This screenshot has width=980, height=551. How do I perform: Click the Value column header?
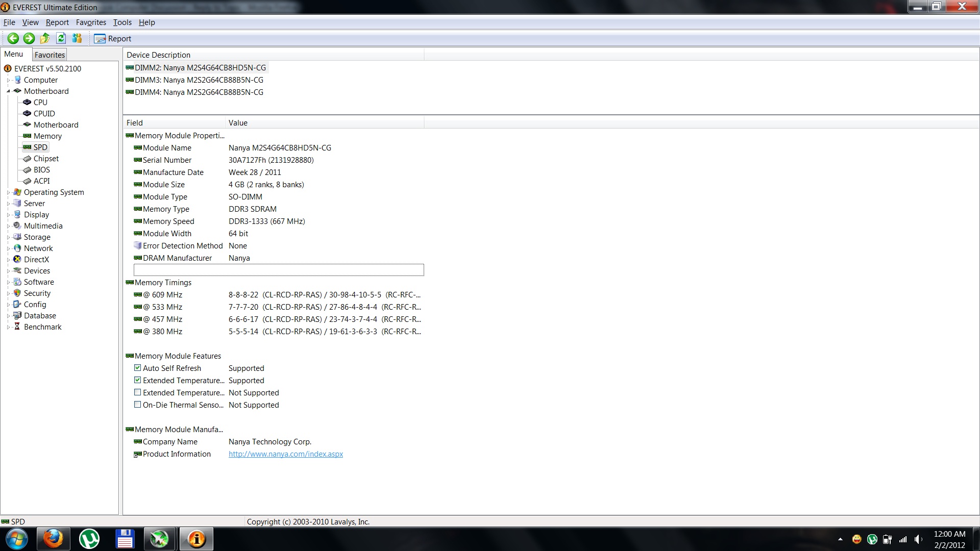click(324, 123)
